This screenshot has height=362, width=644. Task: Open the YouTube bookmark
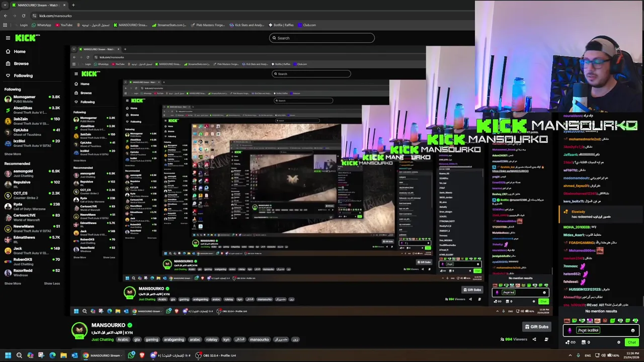64,25
